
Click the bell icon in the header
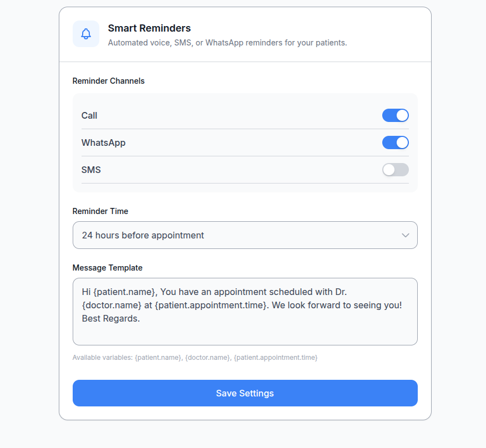coord(86,34)
